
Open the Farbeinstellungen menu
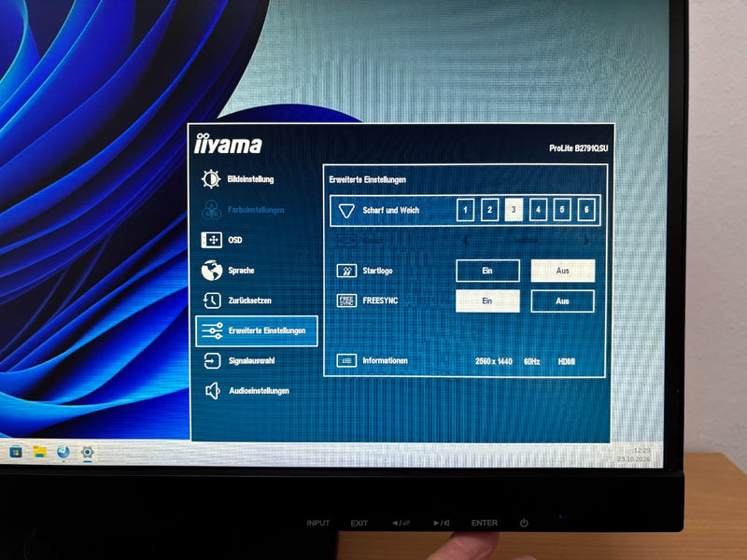257,209
